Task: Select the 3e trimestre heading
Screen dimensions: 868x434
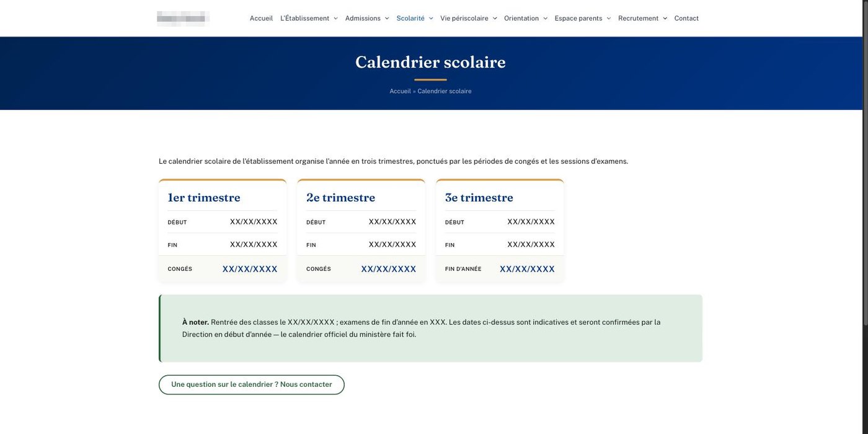Action: [479, 198]
